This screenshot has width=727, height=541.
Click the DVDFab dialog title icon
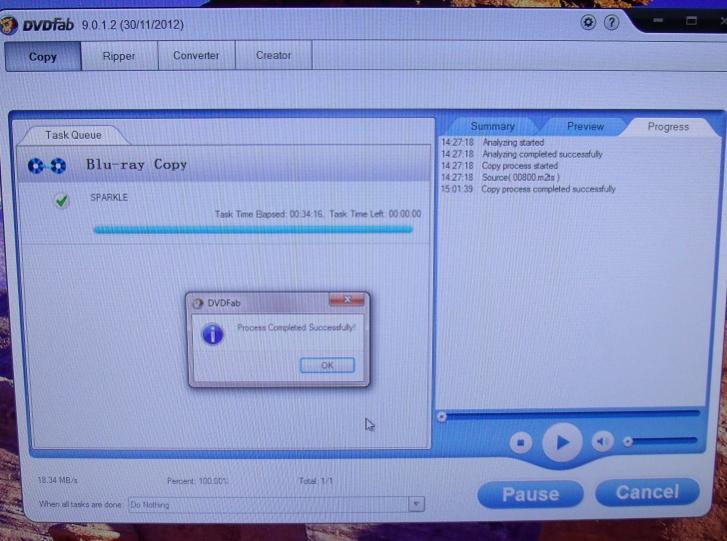[198, 303]
